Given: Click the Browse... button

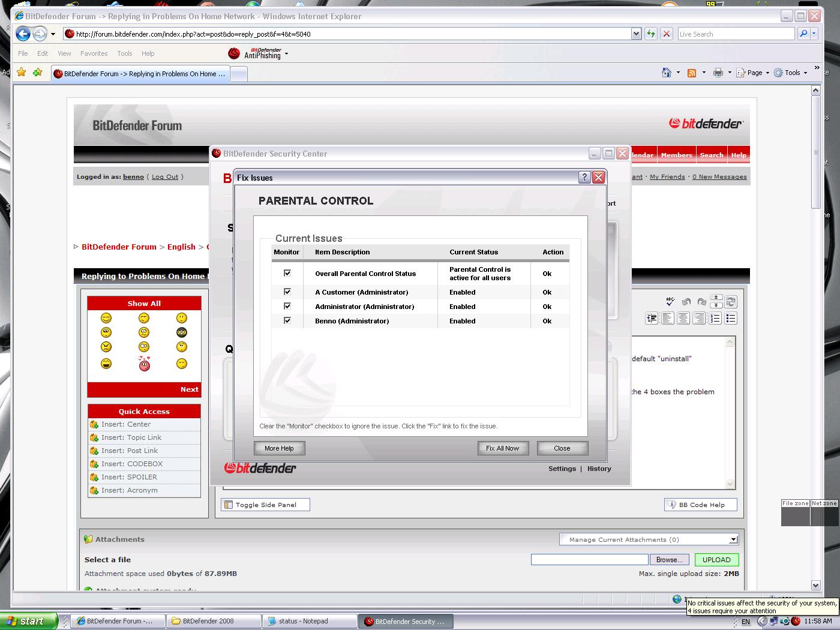Looking at the screenshot, I should [x=669, y=560].
